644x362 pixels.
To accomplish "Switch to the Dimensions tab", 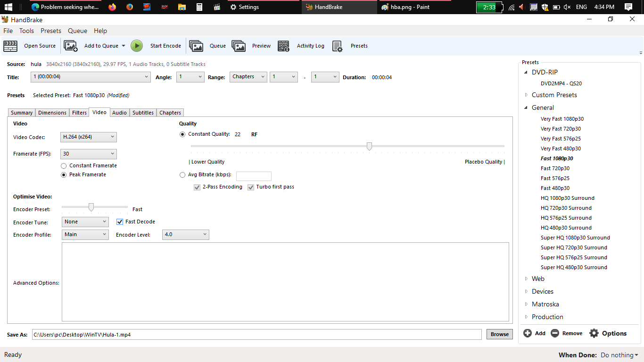I will [x=52, y=113].
